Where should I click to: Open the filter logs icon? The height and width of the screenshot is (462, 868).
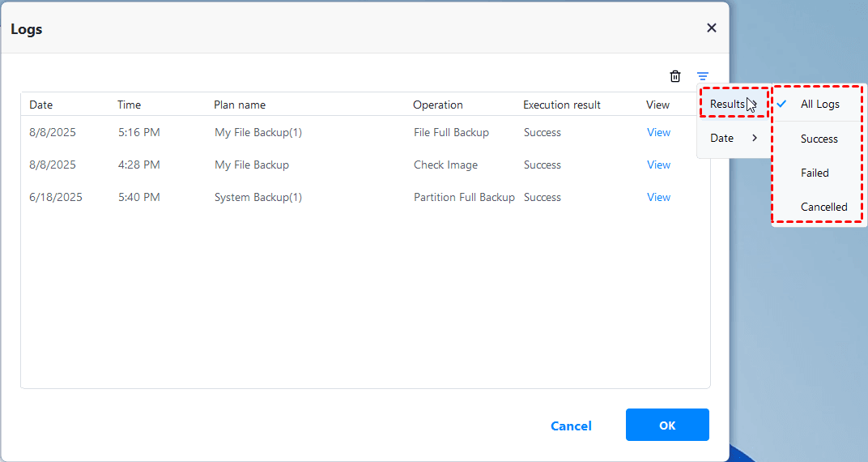[703, 76]
